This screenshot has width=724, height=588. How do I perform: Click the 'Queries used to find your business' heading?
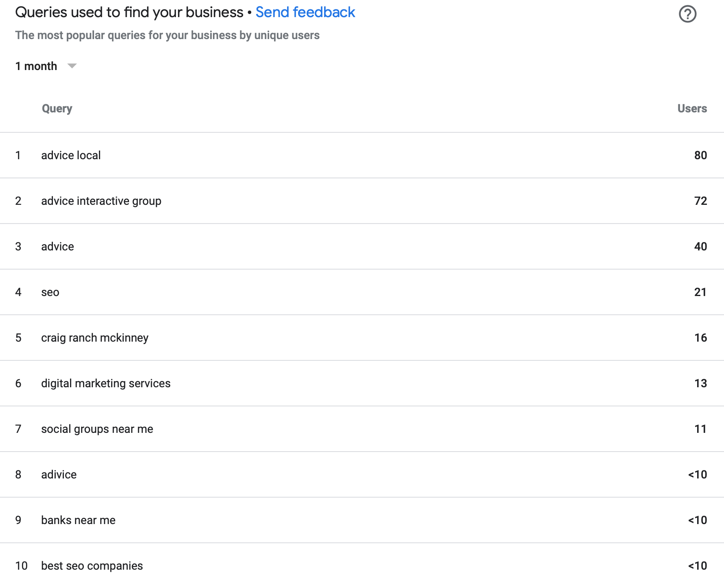pyautogui.click(x=129, y=13)
